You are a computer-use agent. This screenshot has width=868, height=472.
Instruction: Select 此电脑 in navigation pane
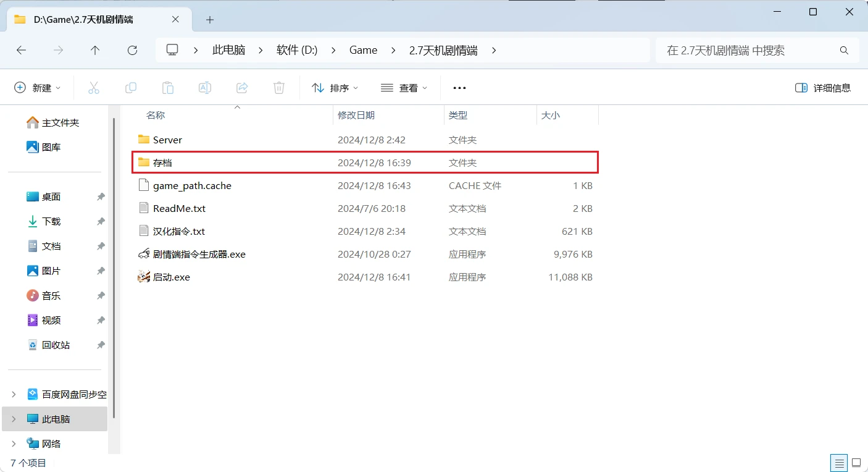(55, 419)
